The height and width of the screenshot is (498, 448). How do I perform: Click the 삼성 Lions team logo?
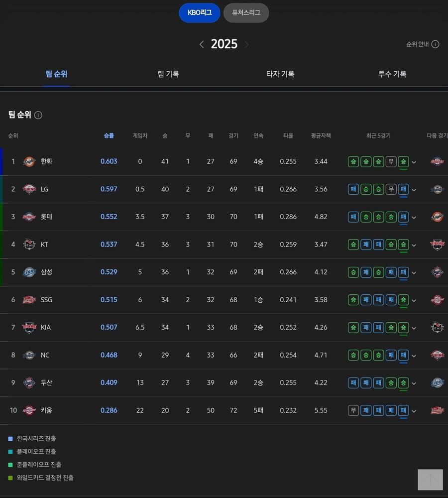coord(29,272)
